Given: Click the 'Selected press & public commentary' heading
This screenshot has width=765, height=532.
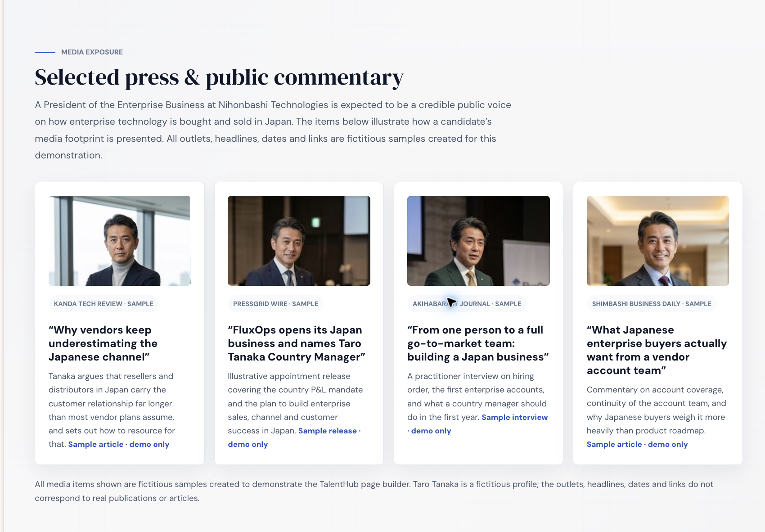Looking at the screenshot, I should [x=219, y=77].
